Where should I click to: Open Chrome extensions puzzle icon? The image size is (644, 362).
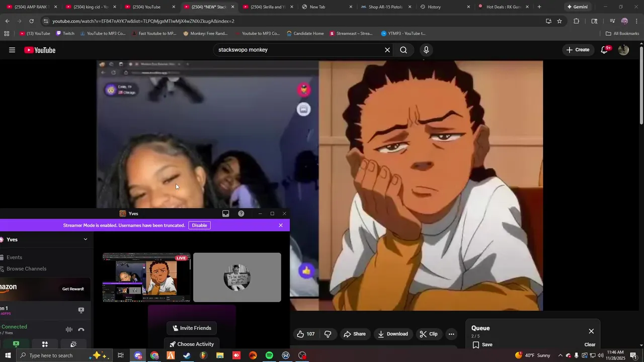[577, 21]
